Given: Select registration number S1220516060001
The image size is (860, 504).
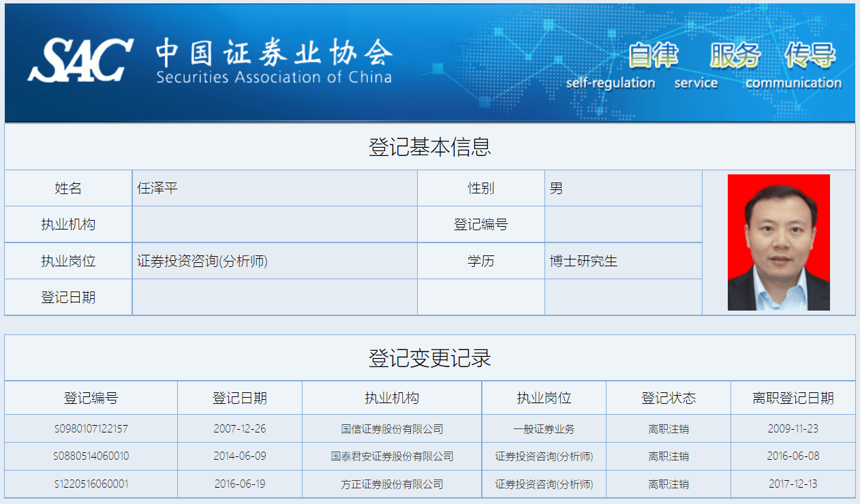Looking at the screenshot, I should coord(91,484).
